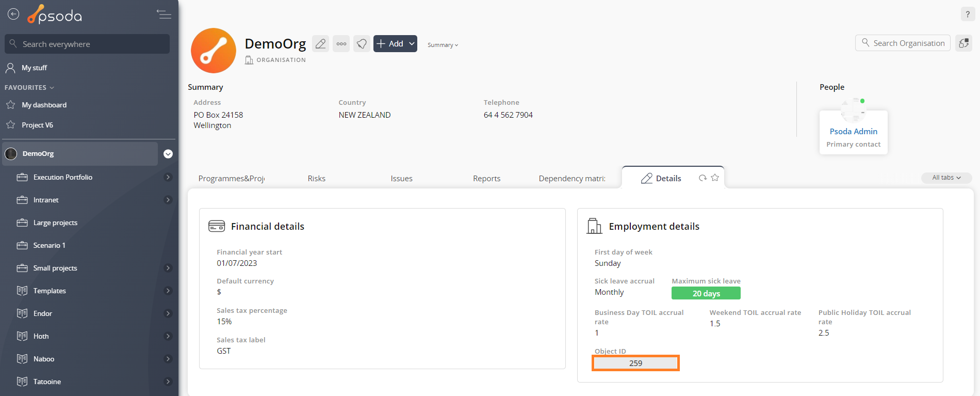Click the book icon for Tatooine

click(22, 382)
